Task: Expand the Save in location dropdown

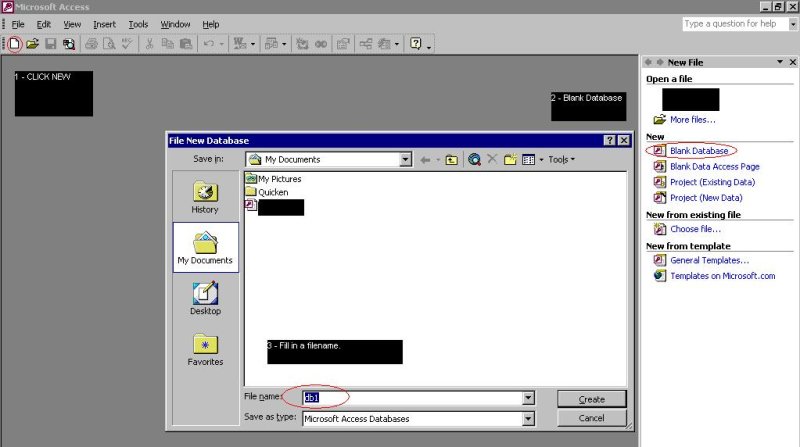Action: [x=405, y=160]
